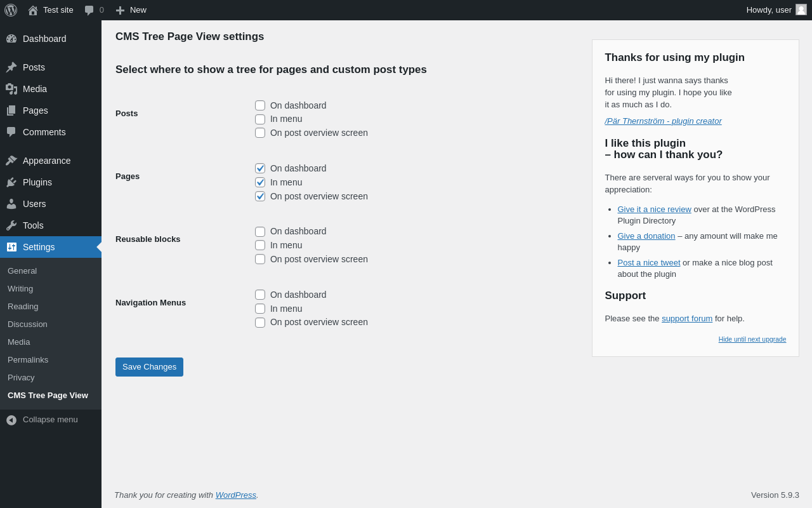Open the Writing settings submenu
The height and width of the screenshot is (508, 812).
(x=20, y=288)
